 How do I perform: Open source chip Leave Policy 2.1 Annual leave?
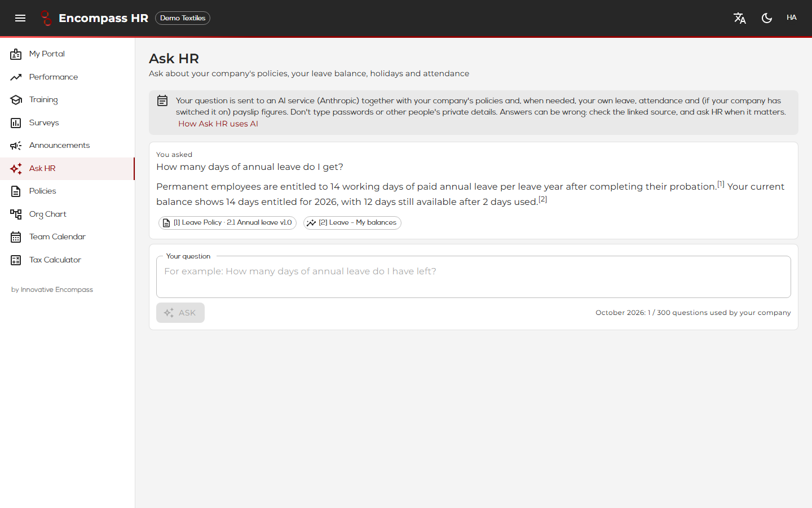[227, 223]
